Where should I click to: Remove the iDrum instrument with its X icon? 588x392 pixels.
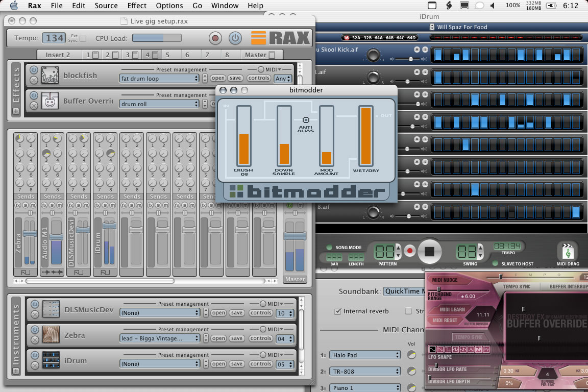coord(35,365)
